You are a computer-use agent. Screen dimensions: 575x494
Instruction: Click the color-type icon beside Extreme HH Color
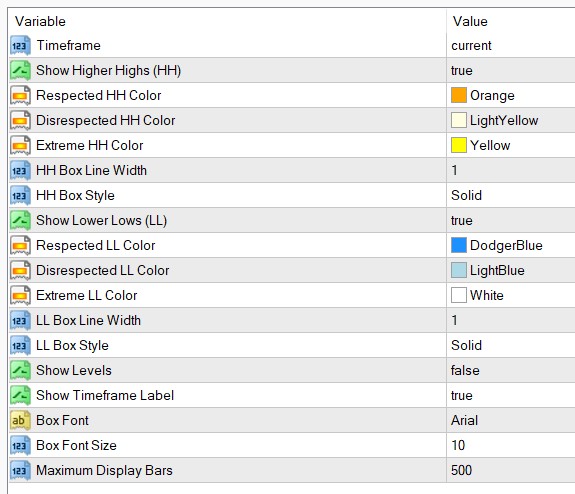pyautogui.click(x=20, y=145)
